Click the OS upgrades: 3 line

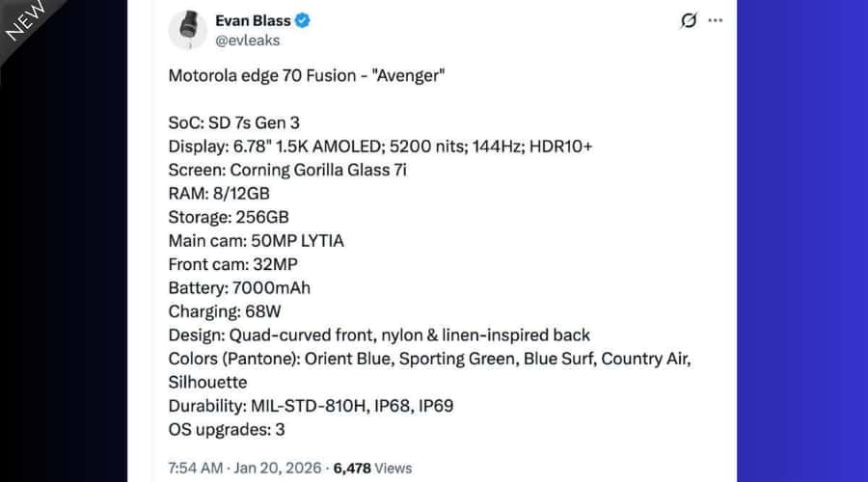227,430
